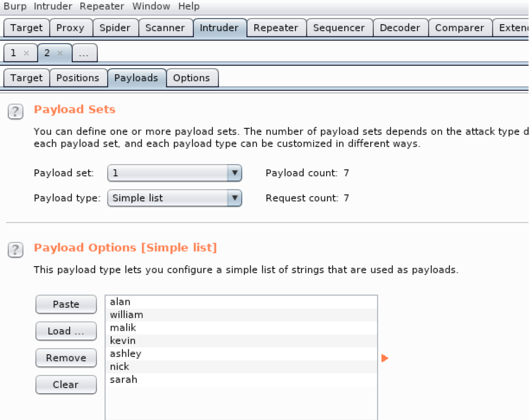Viewport: 532px width, 420px height.
Task: Close Intruder attack tab 2
Action: coord(60,53)
